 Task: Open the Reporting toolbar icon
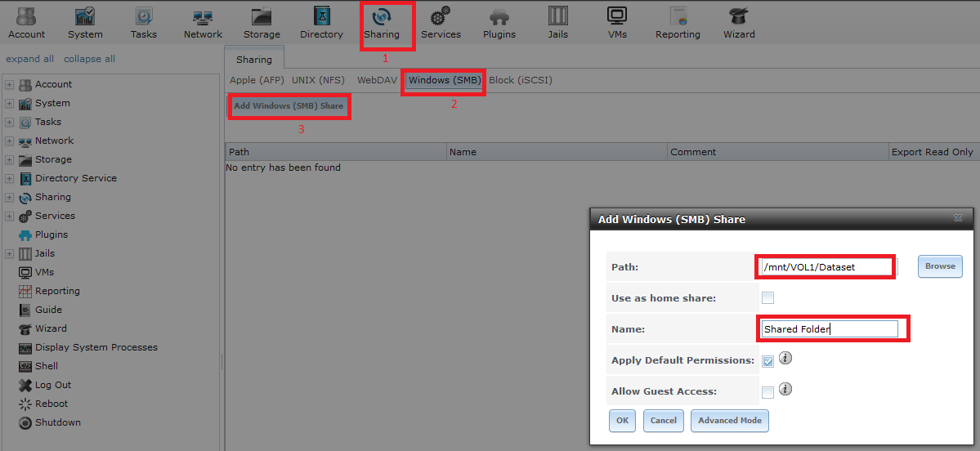point(678,22)
